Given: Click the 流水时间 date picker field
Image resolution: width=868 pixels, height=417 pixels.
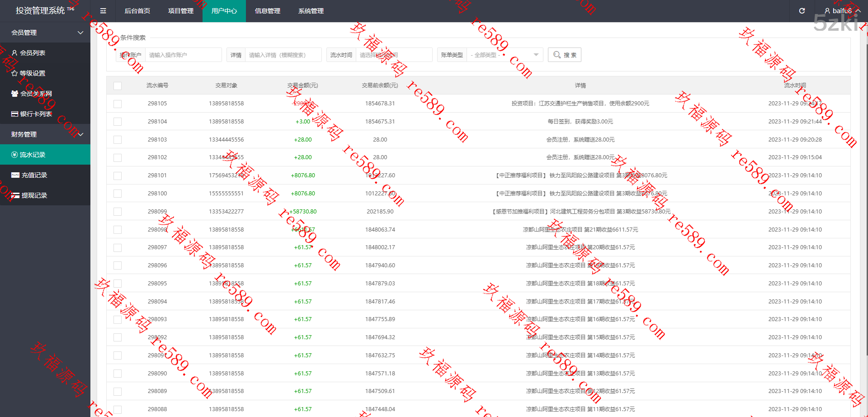Looking at the screenshot, I should [393, 55].
